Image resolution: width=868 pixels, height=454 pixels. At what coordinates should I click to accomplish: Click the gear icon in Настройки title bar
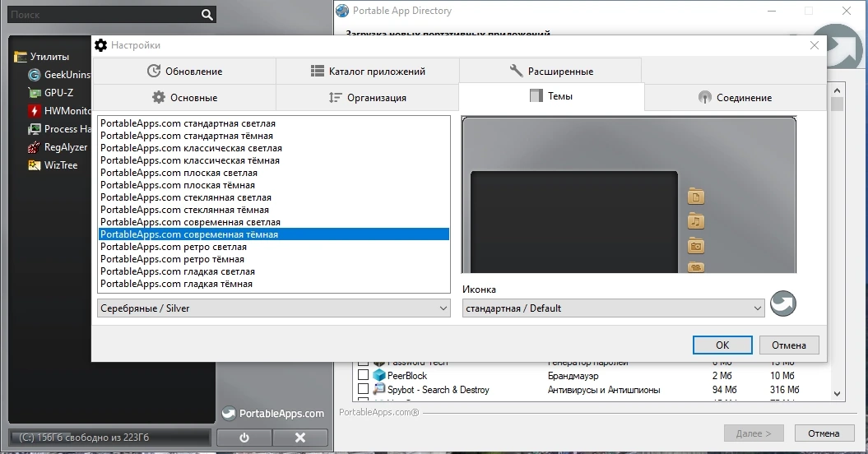pyautogui.click(x=100, y=45)
